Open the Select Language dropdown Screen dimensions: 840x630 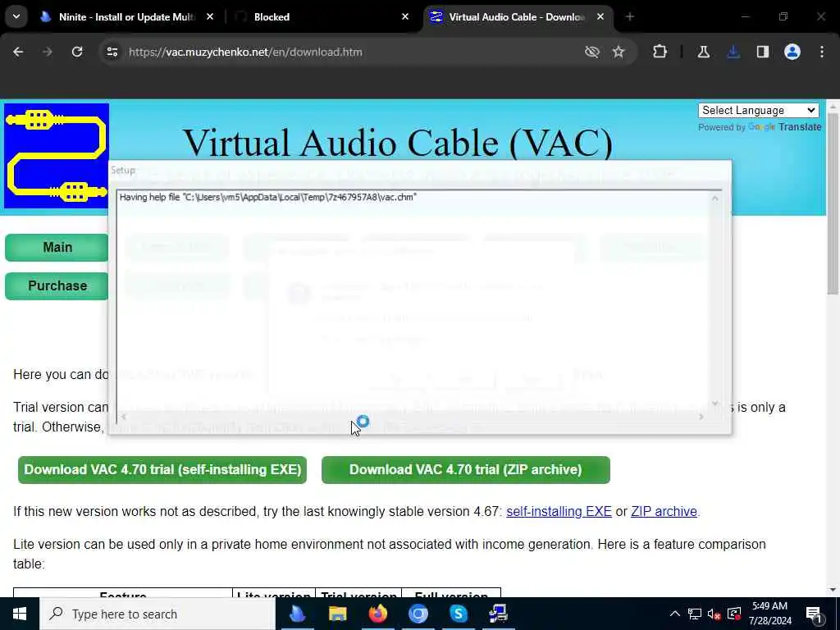759,111
